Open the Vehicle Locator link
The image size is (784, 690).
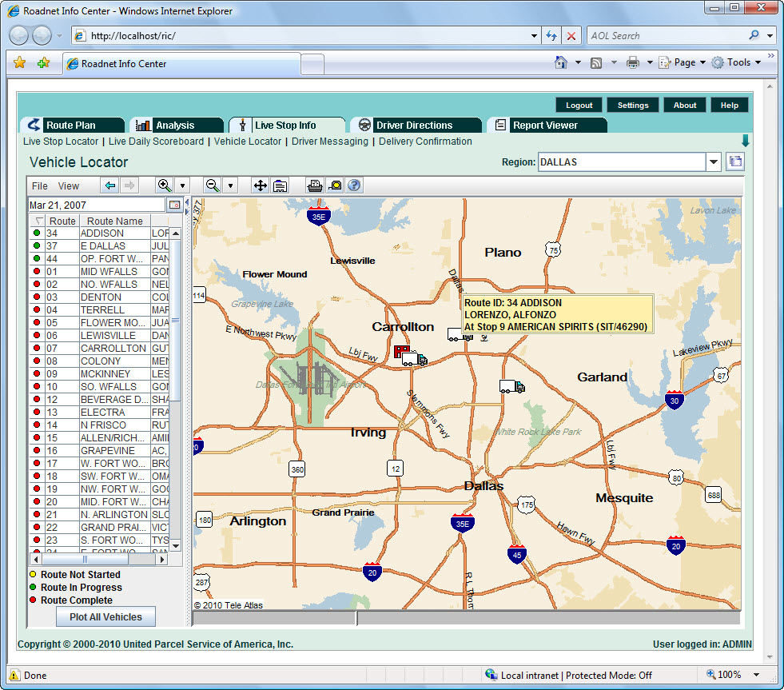tap(248, 141)
